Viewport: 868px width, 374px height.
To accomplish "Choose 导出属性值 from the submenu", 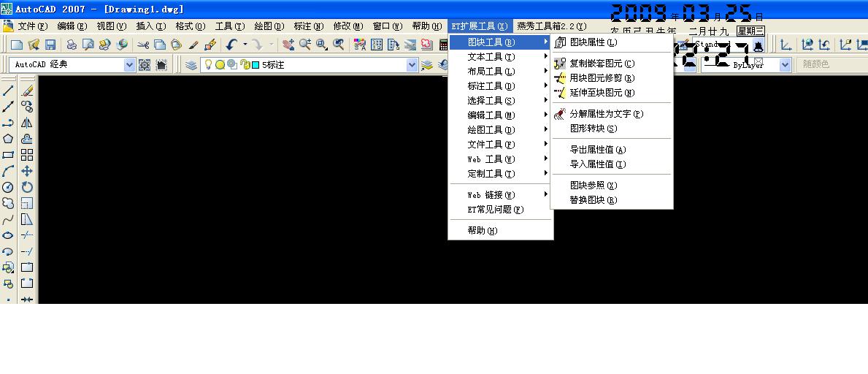I will point(612,150).
